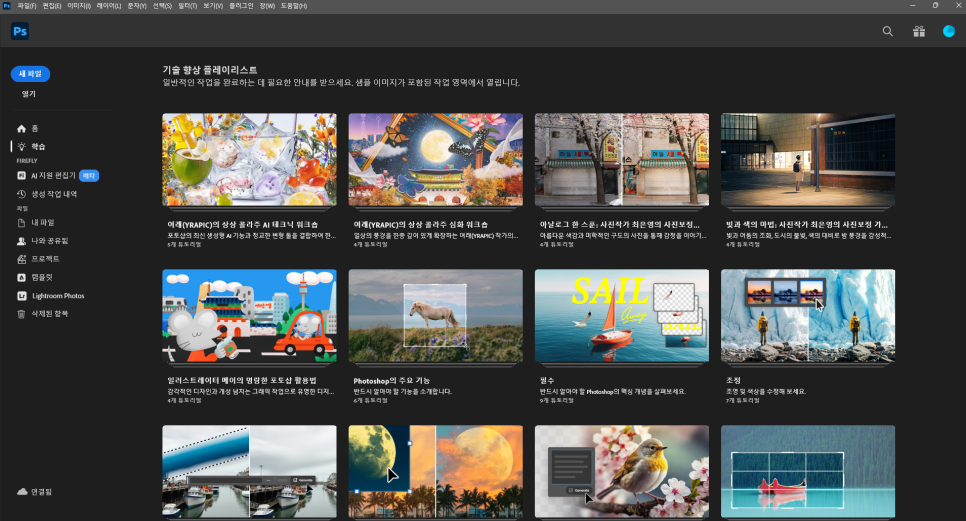Click title '일러스트레이터 메이의 영랑한 포토샵 활용법'

242,381
